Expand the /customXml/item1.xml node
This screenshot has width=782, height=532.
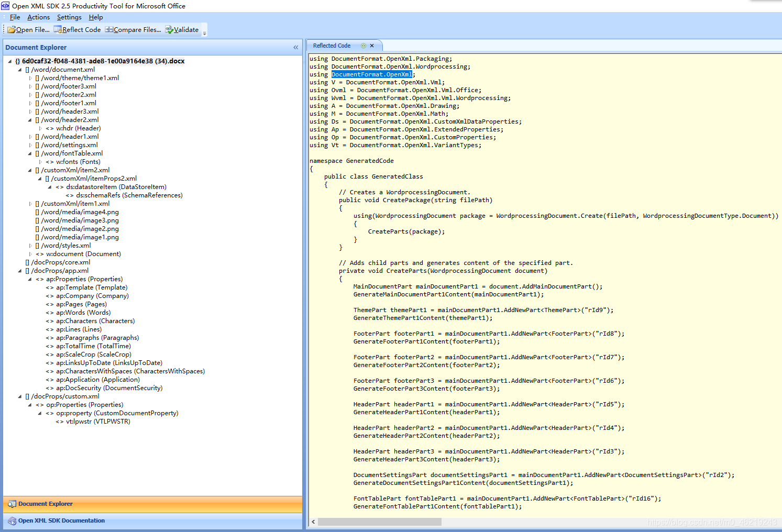pyautogui.click(x=30, y=204)
